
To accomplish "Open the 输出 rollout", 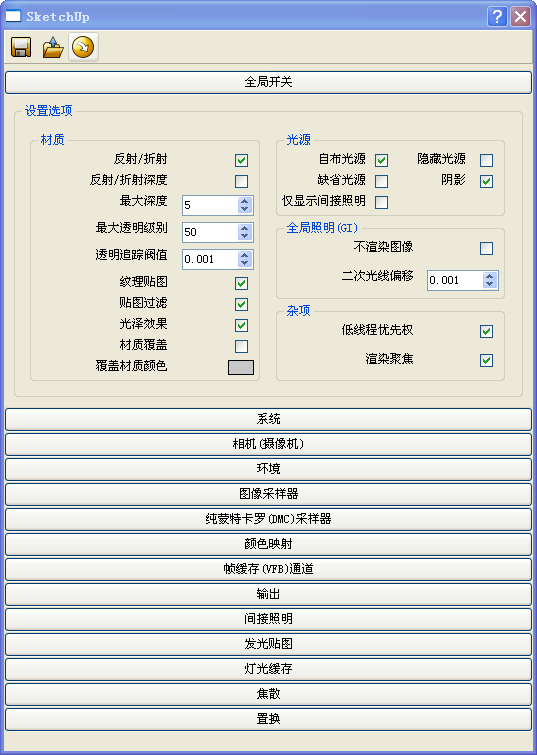I will [268, 595].
